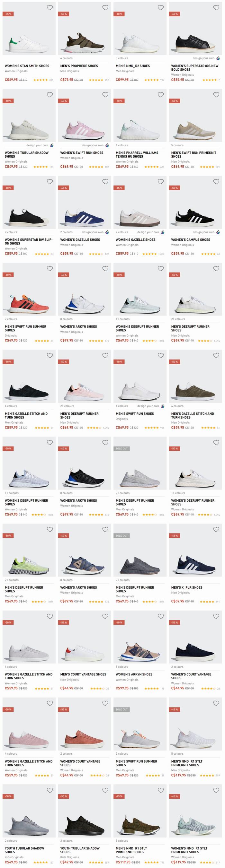The width and height of the screenshot is (225, 868).
Task: Click design-your-own icon on Women's Tubular Shadow
Action: (x=51, y=145)
